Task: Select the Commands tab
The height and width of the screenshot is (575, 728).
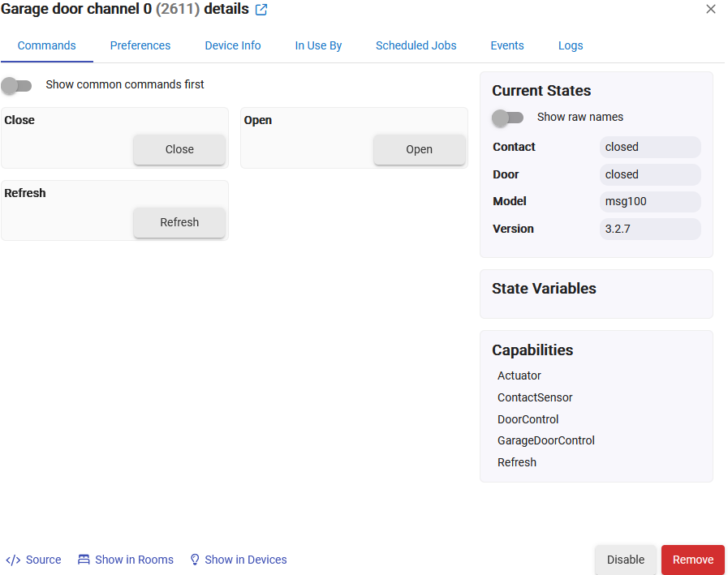Action: [46, 45]
